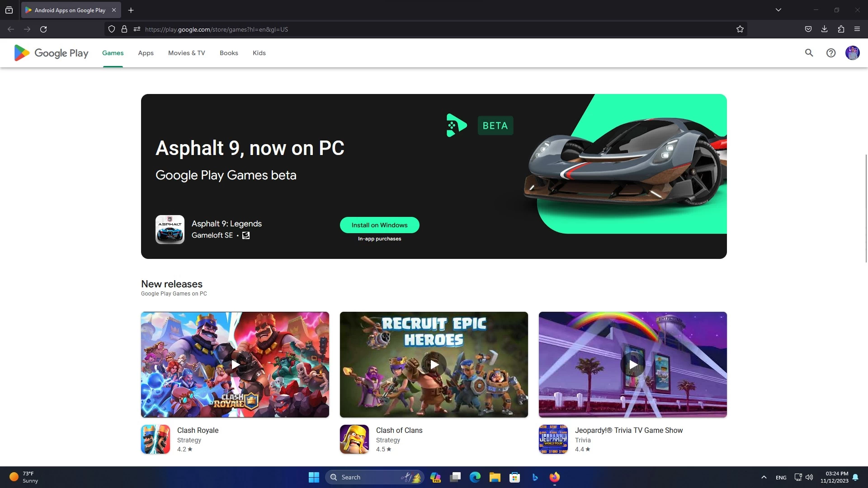Open the recent browsing Firefox View icon
Screen dimensions: 868x488
tap(9, 10)
